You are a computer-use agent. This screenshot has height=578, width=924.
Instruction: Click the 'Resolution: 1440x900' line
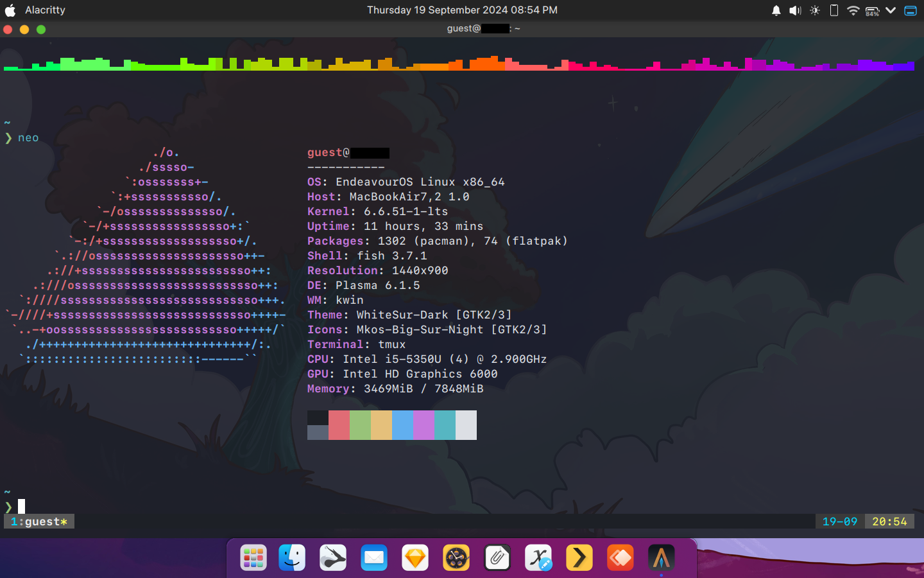click(378, 271)
